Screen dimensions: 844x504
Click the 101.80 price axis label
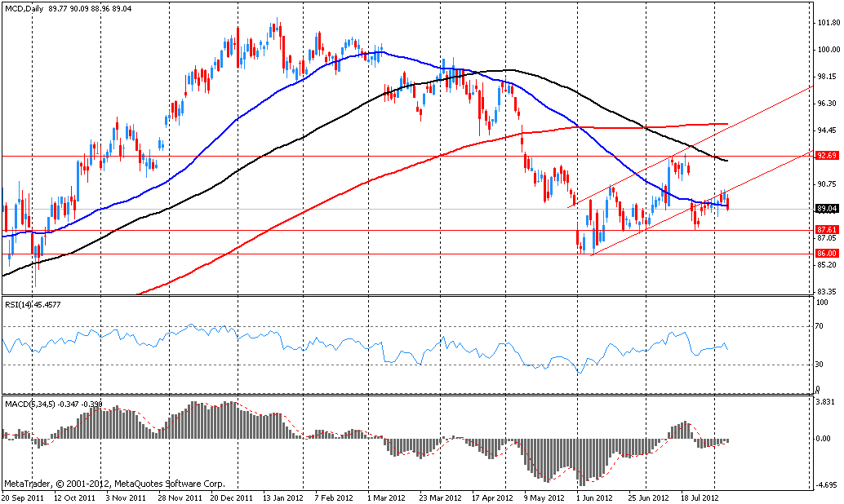(x=828, y=23)
